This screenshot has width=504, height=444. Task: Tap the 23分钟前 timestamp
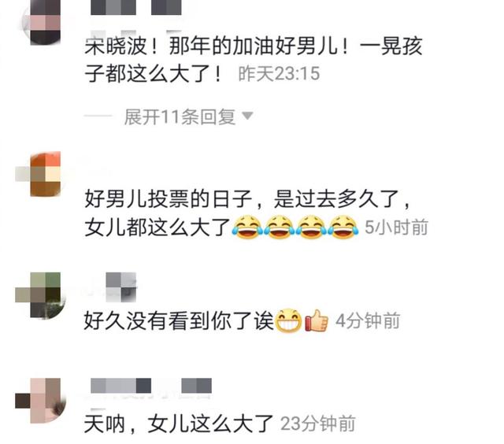(317, 424)
